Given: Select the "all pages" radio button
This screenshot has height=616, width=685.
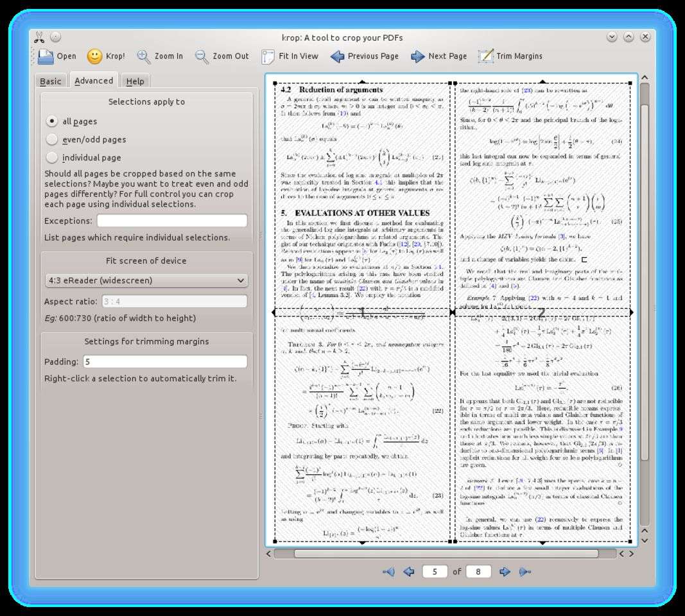Looking at the screenshot, I should pyautogui.click(x=52, y=121).
